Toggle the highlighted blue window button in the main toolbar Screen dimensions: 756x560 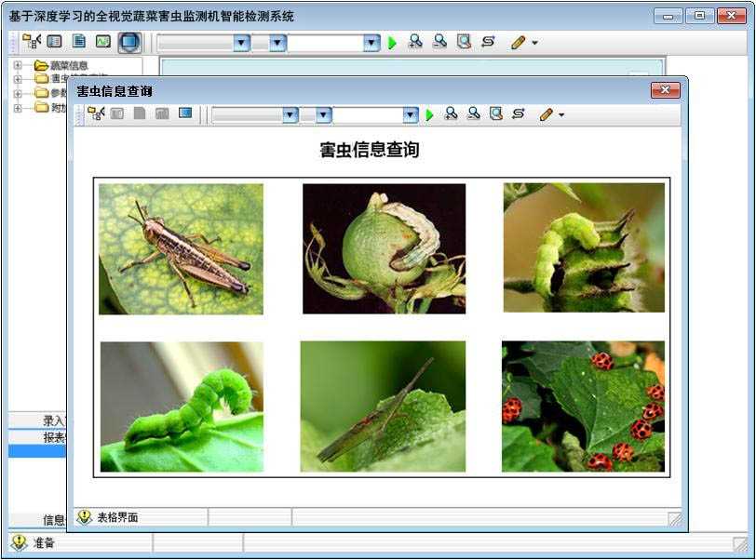128,42
